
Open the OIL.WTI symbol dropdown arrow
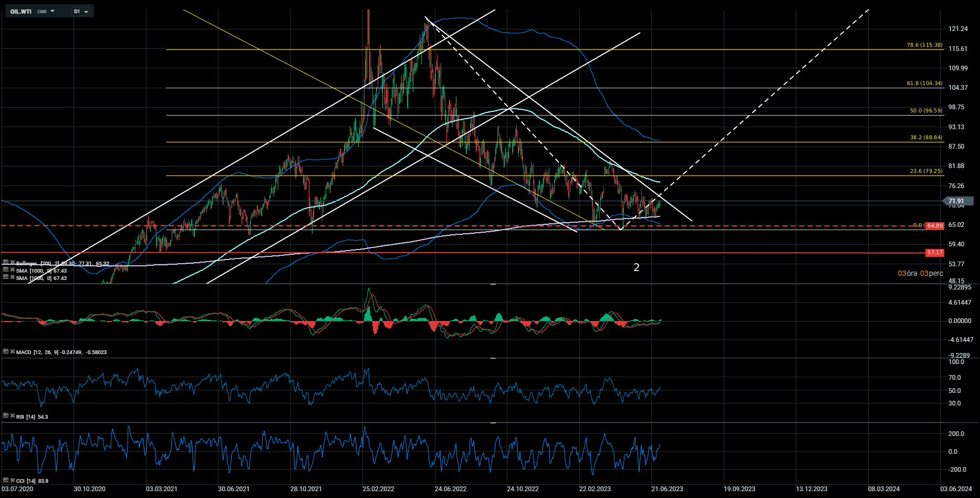[x=53, y=11]
